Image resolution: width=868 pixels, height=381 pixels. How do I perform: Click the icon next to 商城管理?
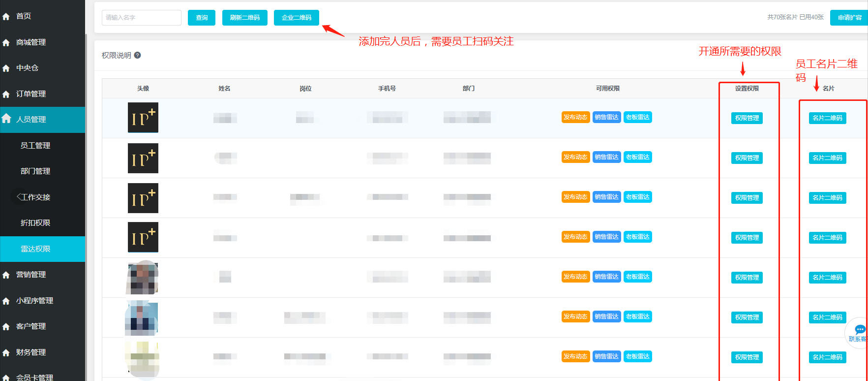6,43
